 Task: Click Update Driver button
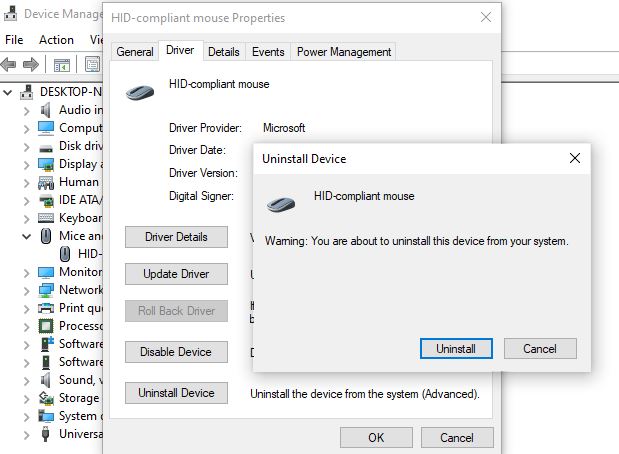[176, 274]
